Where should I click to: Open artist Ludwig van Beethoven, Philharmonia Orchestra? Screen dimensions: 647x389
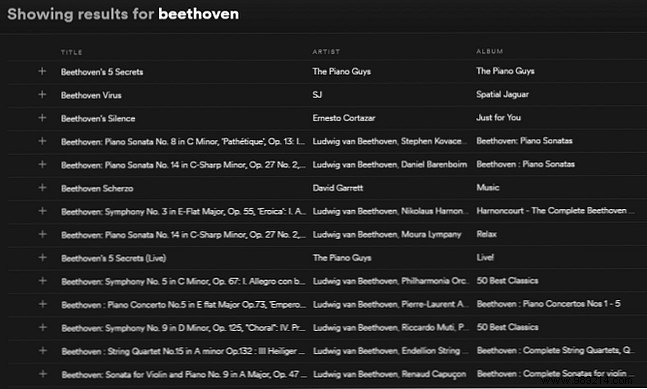coord(390,281)
